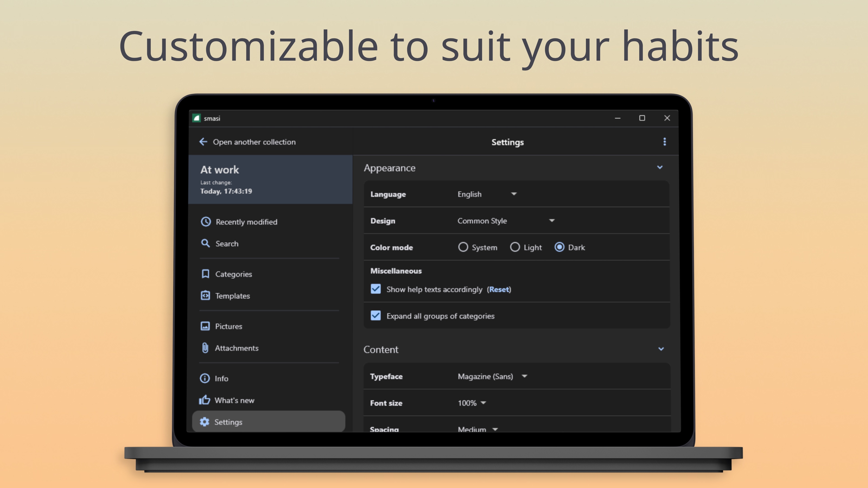The image size is (868, 488).
Task: Toggle Expand all groups of categories checkbox
Action: (376, 316)
